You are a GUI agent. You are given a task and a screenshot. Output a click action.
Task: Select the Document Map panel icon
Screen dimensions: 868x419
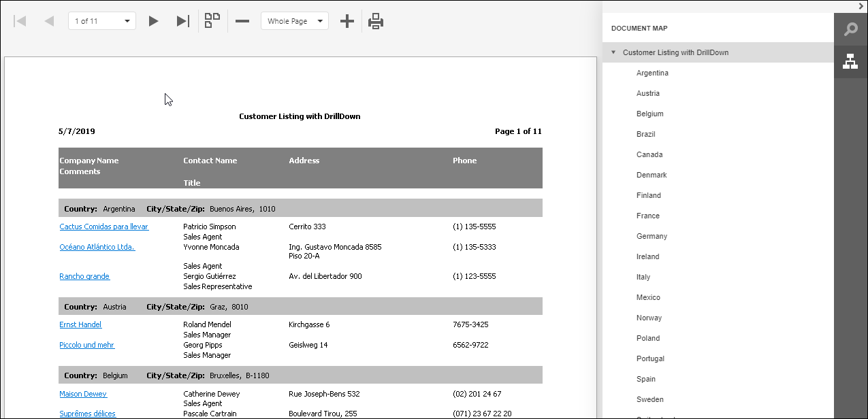(x=850, y=61)
